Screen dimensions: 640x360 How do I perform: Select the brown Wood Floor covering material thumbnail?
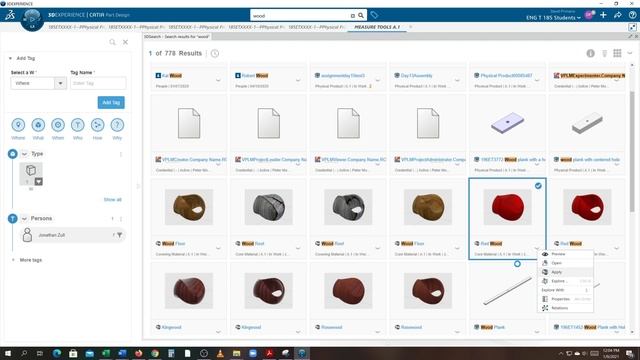coord(189,207)
